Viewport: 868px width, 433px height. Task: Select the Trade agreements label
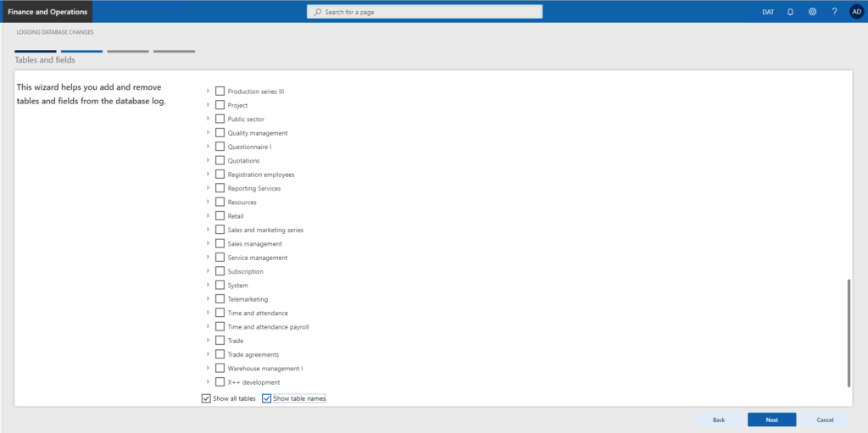point(253,354)
